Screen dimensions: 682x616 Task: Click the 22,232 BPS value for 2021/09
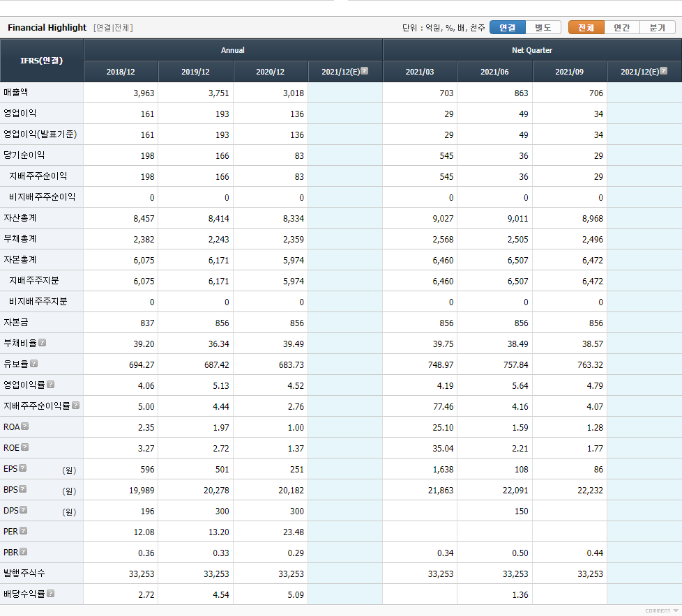(590, 490)
